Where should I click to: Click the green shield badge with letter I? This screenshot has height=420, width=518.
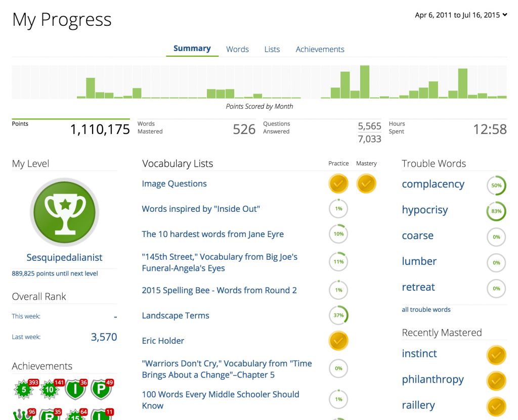76,389
